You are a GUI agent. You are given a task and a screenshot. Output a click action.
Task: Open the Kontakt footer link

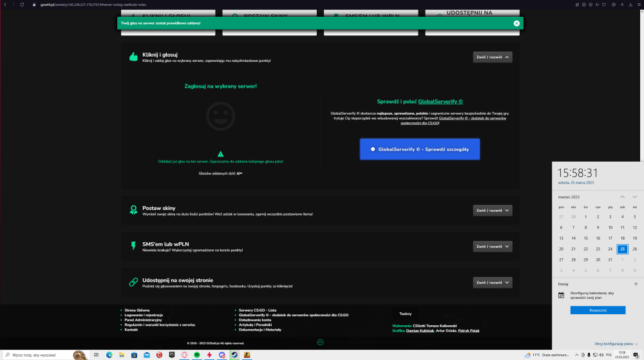pos(131,330)
